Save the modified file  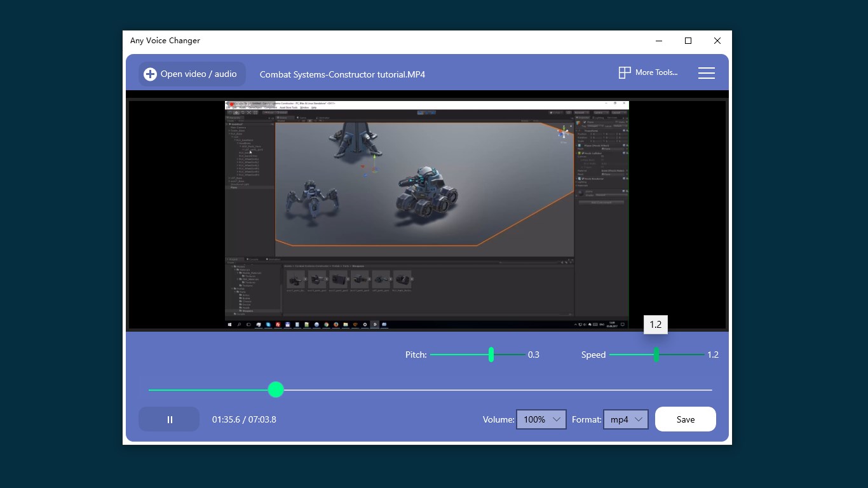685,419
